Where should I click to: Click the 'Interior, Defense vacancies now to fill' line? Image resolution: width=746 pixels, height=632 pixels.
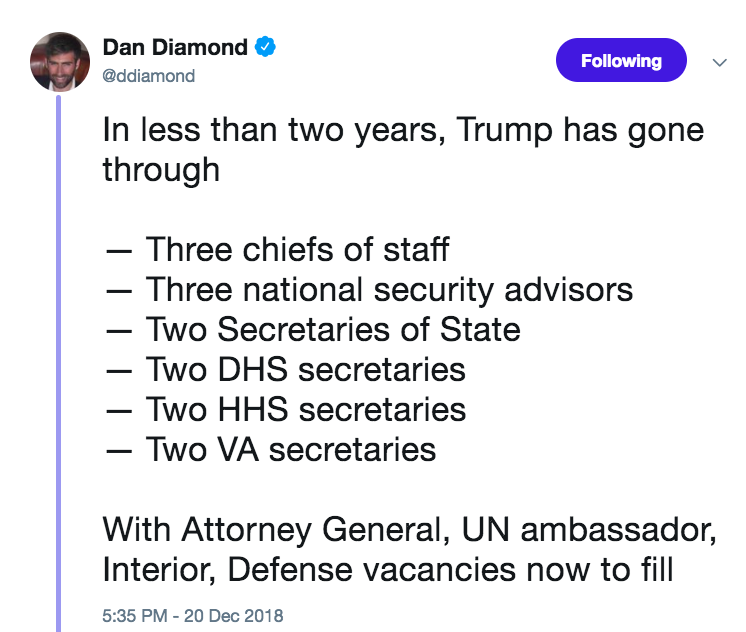pos(388,569)
